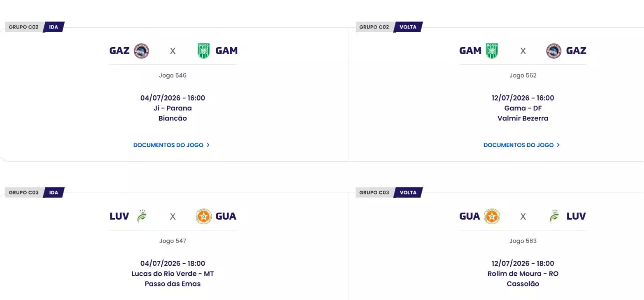Click the Passo das Emas stadium name
This screenshot has height=300, width=644.
pyautogui.click(x=172, y=284)
